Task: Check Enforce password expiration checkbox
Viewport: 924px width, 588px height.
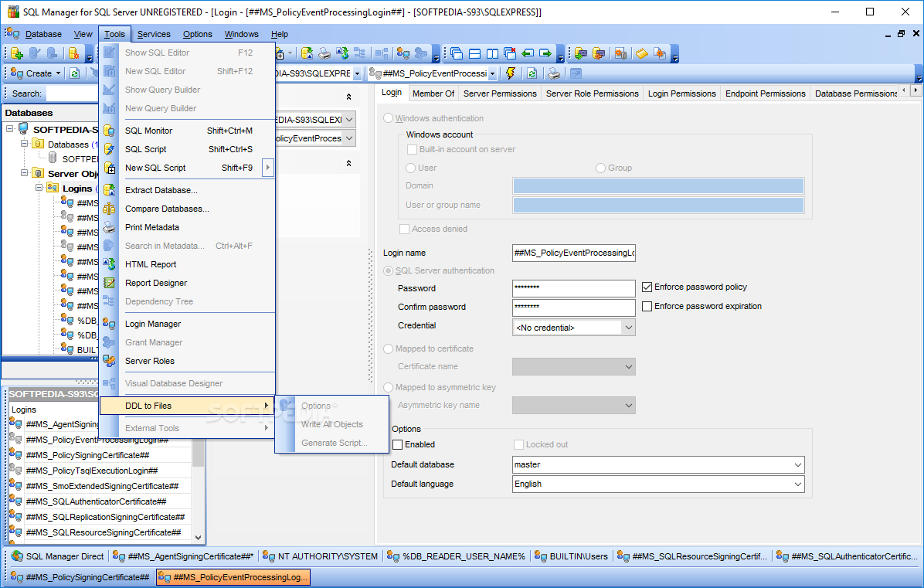Action: (x=647, y=307)
